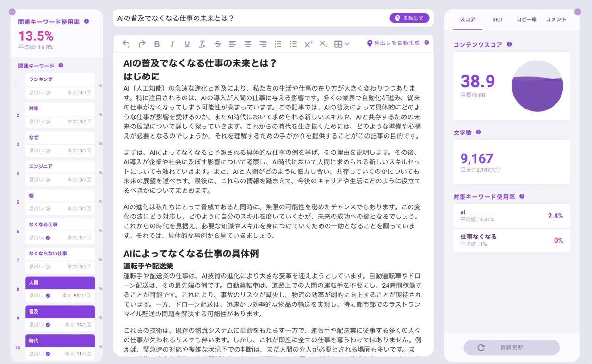Select the superscript icon
592x364 pixels.
click(x=308, y=44)
